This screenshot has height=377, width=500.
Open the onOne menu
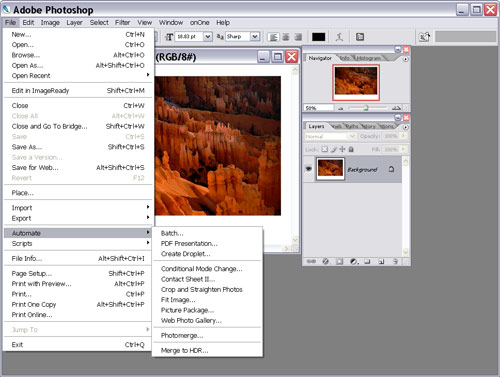[199, 23]
